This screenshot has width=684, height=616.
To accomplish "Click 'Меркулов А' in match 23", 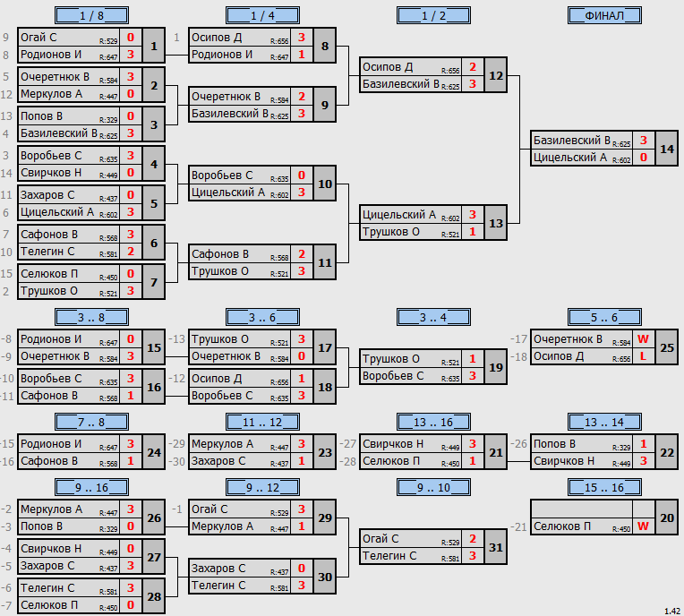I will coord(222,444).
